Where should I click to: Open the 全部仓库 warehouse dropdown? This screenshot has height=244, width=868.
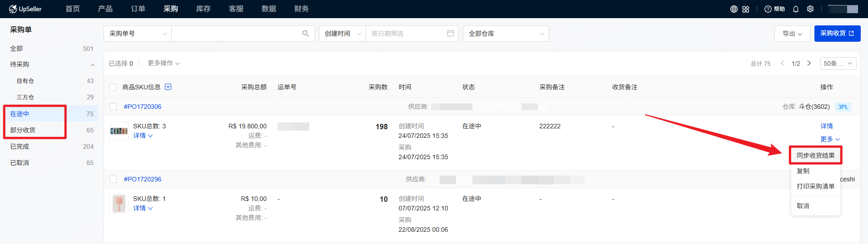point(506,34)
